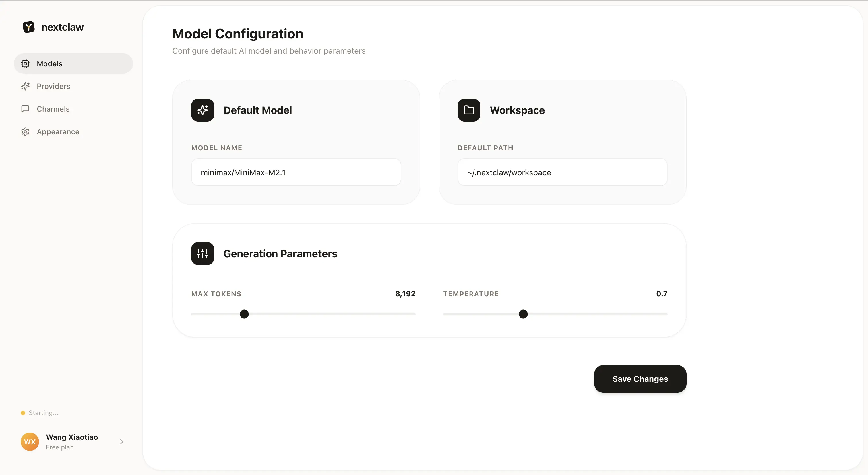Click the Default Model sparkle icon
The height and width of the screenshot is (475, 868).
(x=203, y=110)
